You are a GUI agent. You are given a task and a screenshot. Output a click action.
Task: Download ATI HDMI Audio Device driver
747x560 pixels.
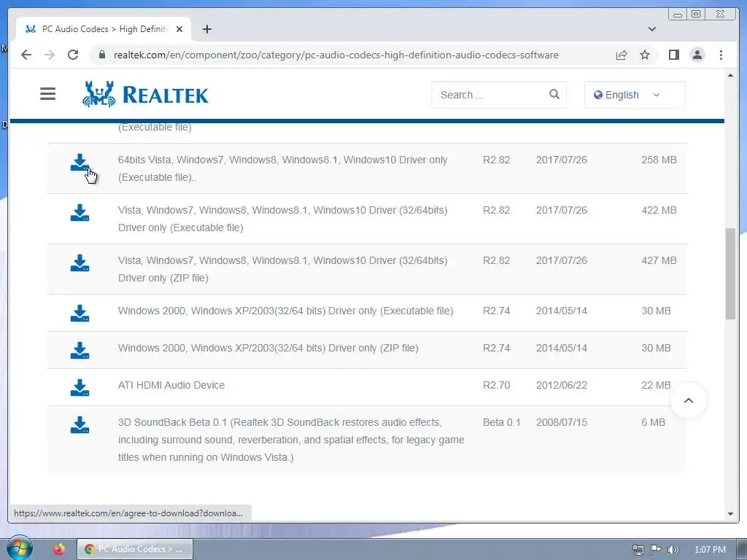coord(80,388)
